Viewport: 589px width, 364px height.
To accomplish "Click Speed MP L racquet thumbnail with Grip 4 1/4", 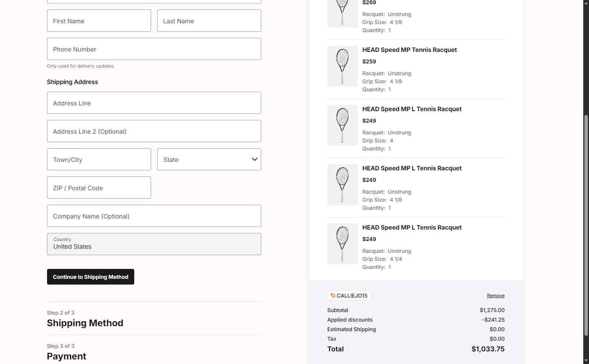I will [342, 244].
